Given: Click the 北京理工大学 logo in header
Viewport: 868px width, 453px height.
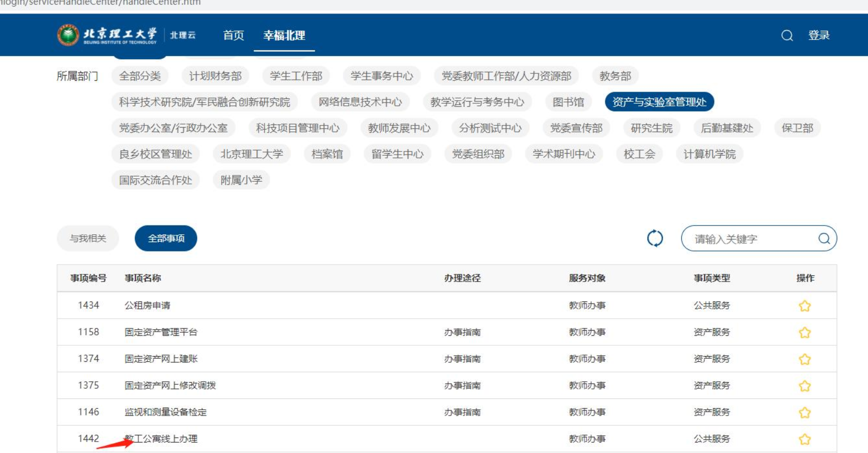Looking at the screenshot, I should pos(108,35).
